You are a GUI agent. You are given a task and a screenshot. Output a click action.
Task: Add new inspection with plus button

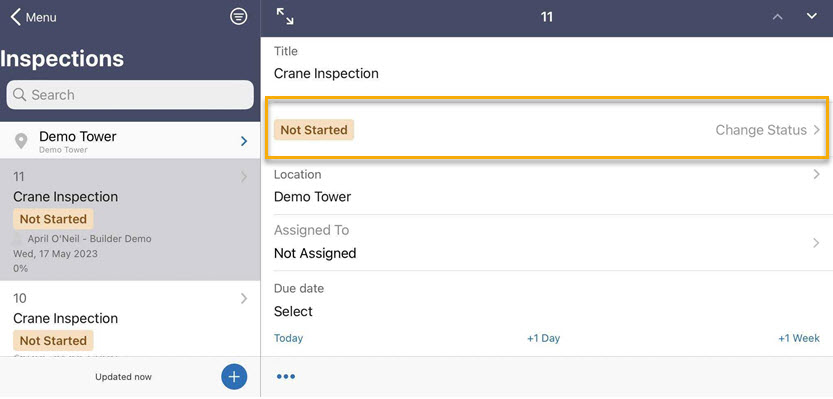(234, 377)
